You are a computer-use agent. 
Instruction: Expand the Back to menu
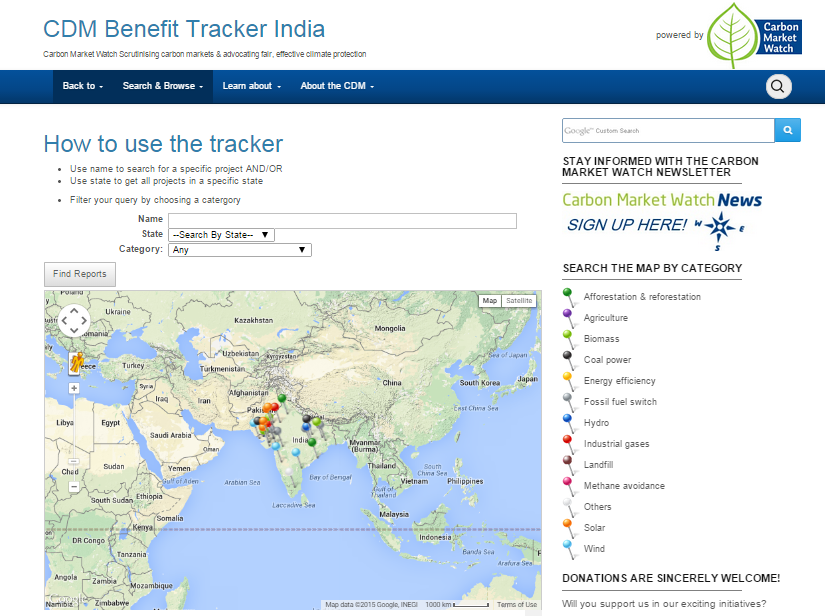pos(83,86)
